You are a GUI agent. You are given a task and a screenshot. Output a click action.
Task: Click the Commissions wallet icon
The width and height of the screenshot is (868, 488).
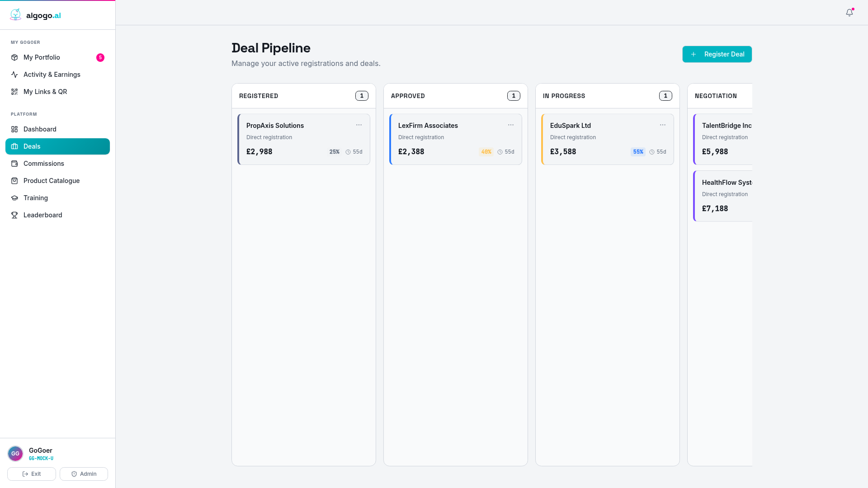tap(14, 164)
